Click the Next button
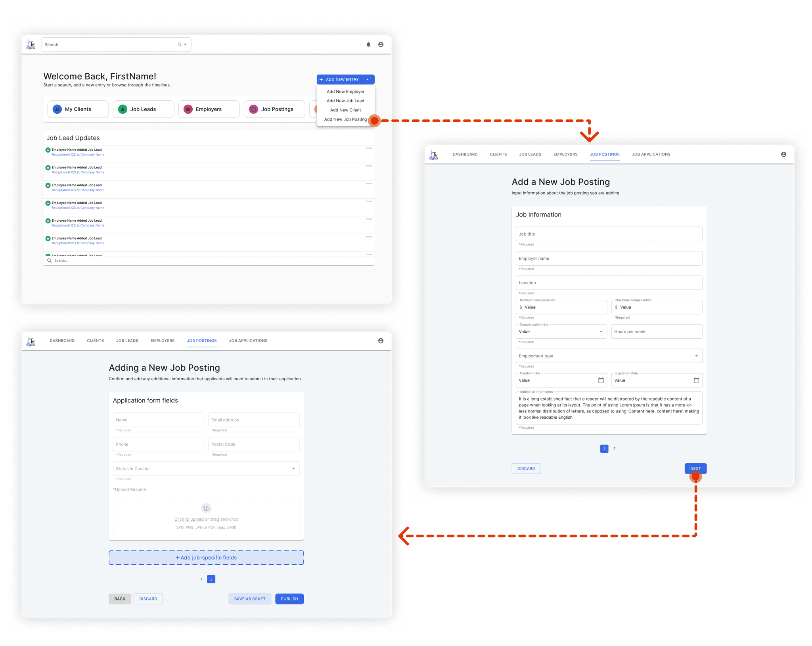 (x=695, y=468)
